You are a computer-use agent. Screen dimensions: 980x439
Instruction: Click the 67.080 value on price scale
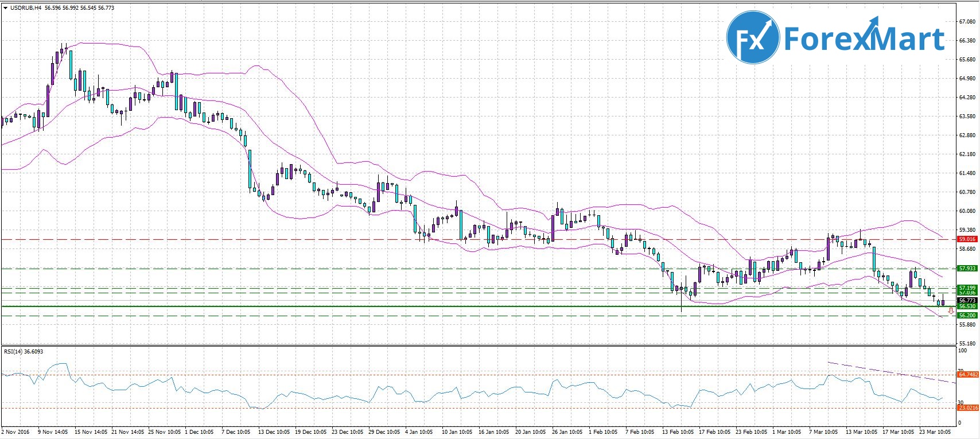tap(967, 22)
